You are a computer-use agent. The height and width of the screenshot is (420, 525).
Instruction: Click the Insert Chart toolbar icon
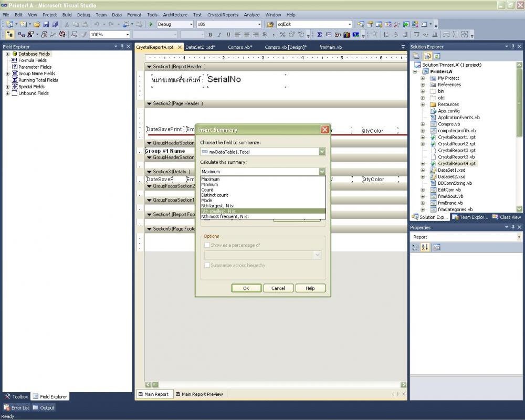point(346,35)
